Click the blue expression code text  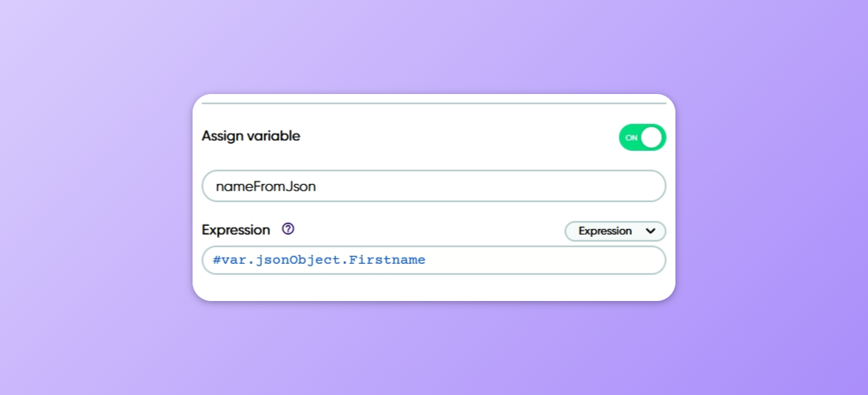tap(320, 260)
